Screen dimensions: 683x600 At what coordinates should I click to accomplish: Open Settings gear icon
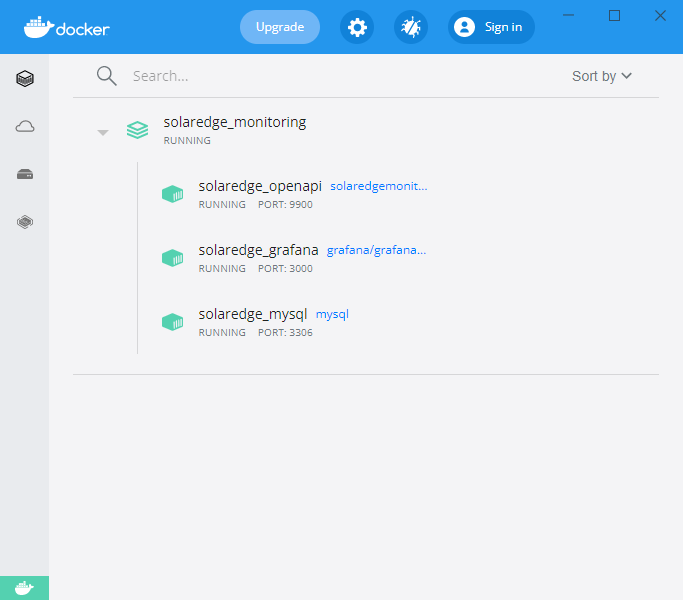tap(357, 27)
